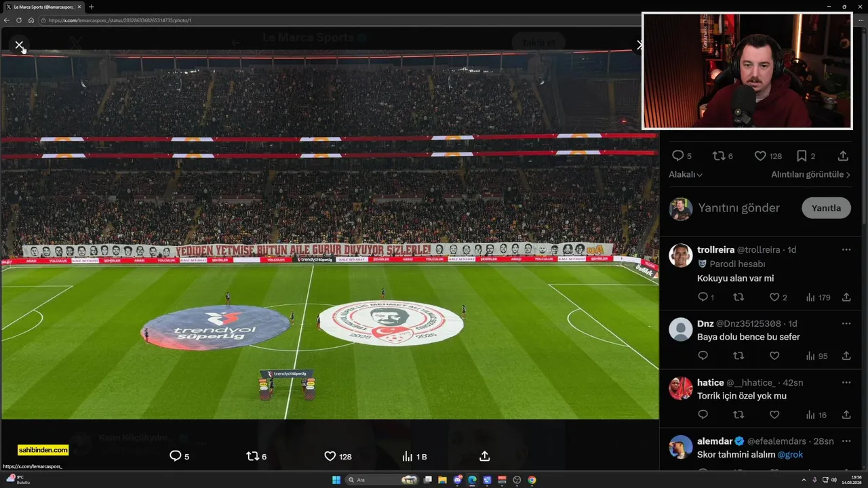Click the Yanıtla button

(826, 208)
